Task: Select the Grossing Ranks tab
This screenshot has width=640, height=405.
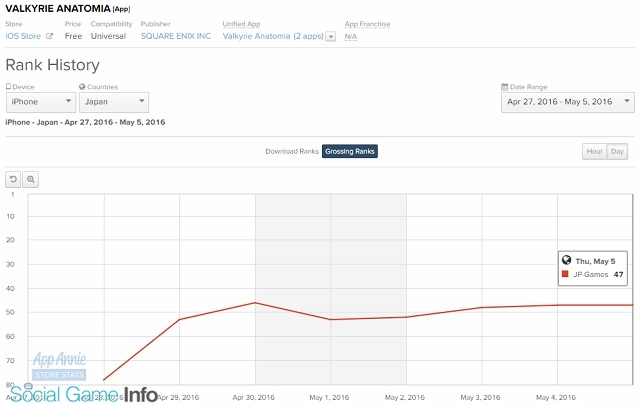Action: coord(350,151)
